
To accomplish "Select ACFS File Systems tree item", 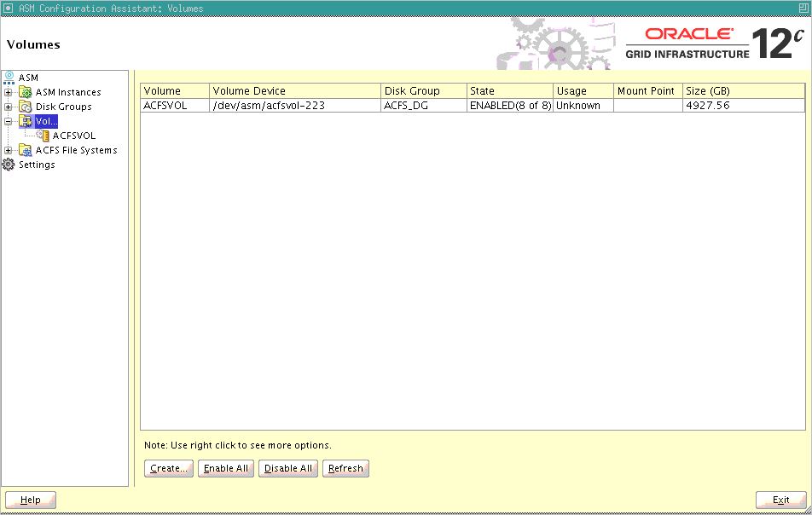I will click(x=77, y=150).
